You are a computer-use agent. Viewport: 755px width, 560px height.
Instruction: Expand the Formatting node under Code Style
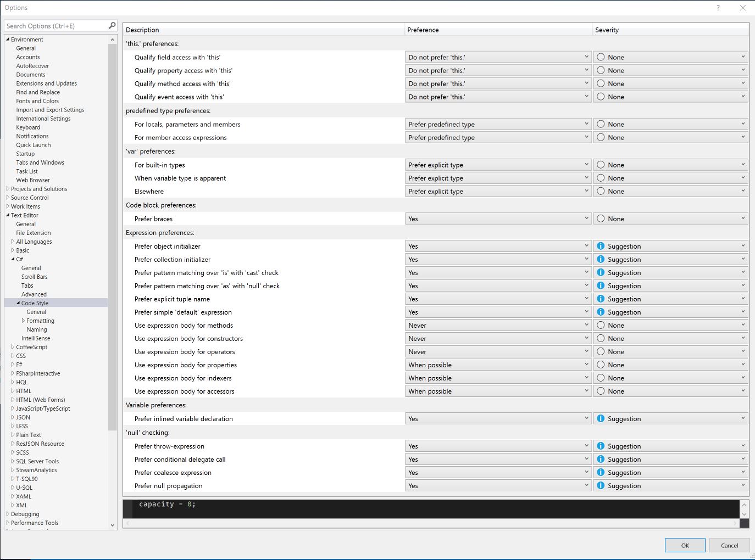[x=23, y=321]
